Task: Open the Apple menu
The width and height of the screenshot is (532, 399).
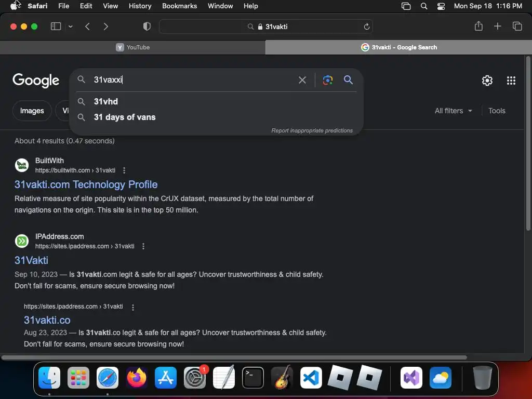Action: click(14, 6)
